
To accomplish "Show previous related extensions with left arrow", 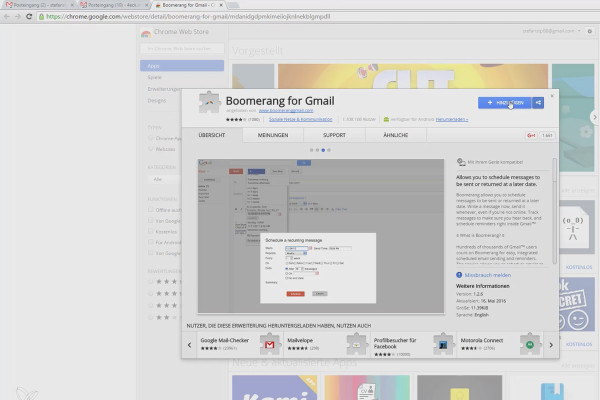I will tap(189, 345).
